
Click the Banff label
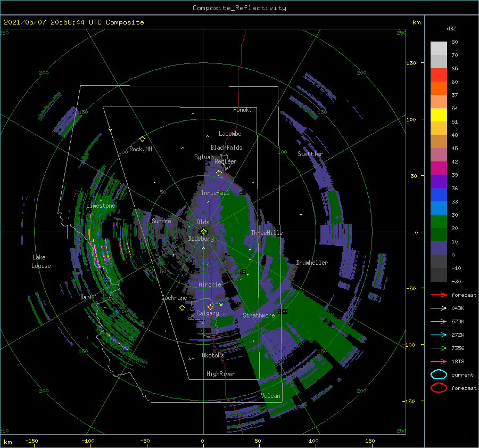point(88,297)
